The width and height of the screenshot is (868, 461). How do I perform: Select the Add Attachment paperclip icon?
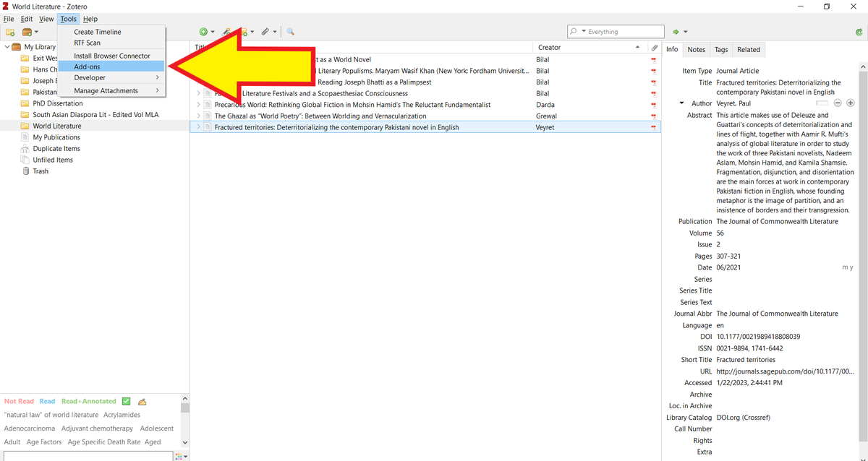(265, 32)
